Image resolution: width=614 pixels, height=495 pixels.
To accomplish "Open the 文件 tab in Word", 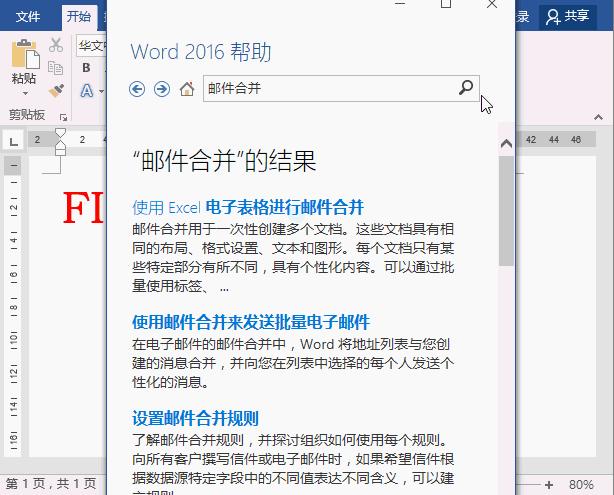I will pyautogui.click(x=28, y=16).
